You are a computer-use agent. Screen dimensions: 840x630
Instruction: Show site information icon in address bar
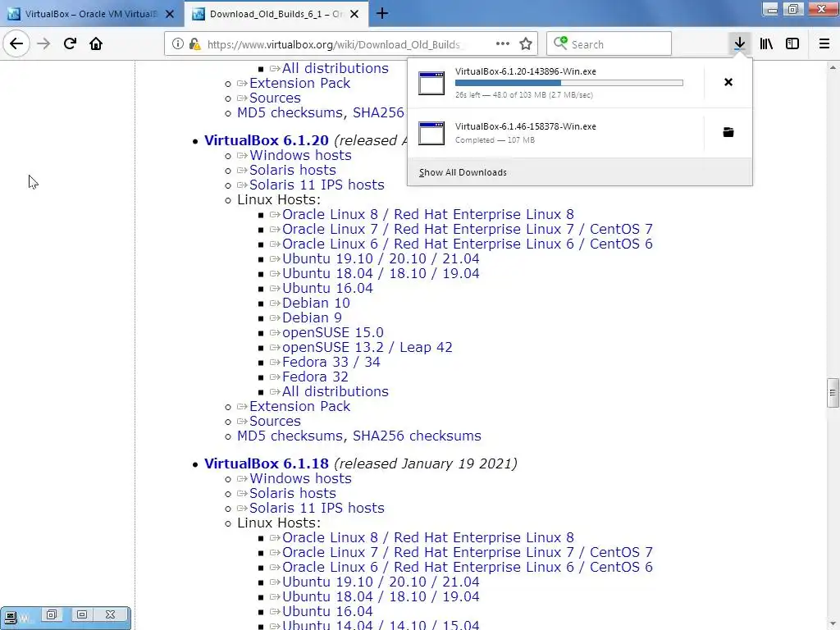pyautogui.click(x=177, y=44)
